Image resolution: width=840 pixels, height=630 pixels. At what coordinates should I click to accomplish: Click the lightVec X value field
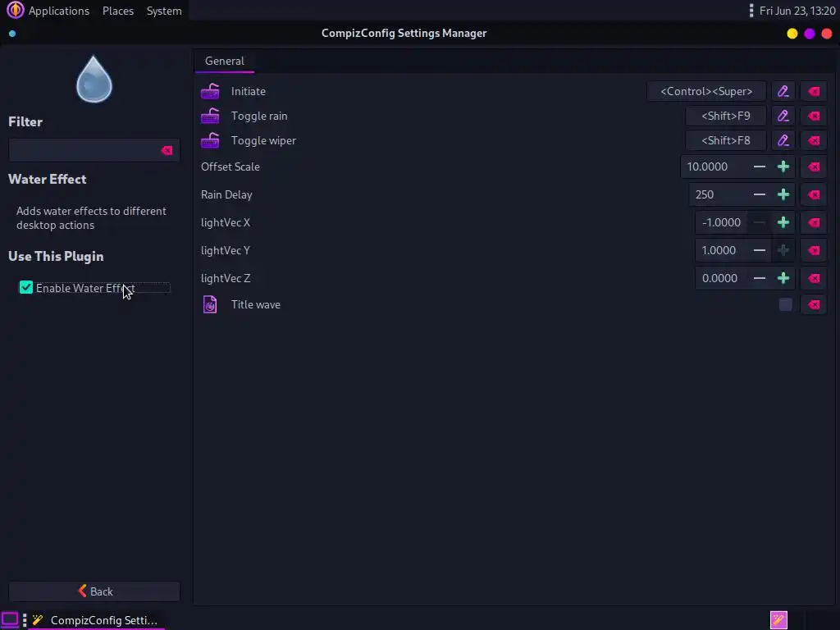(722, 222)
